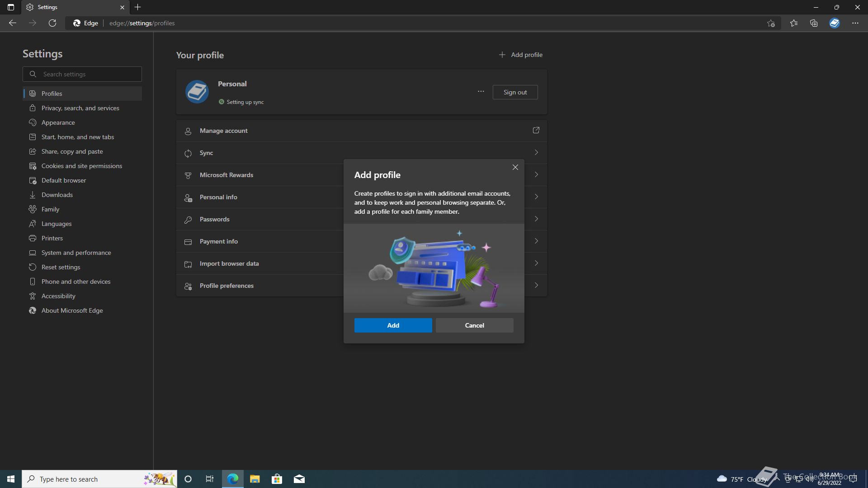
Task: Open Favorites toolbar icon
Action: [x=794, y=23]
